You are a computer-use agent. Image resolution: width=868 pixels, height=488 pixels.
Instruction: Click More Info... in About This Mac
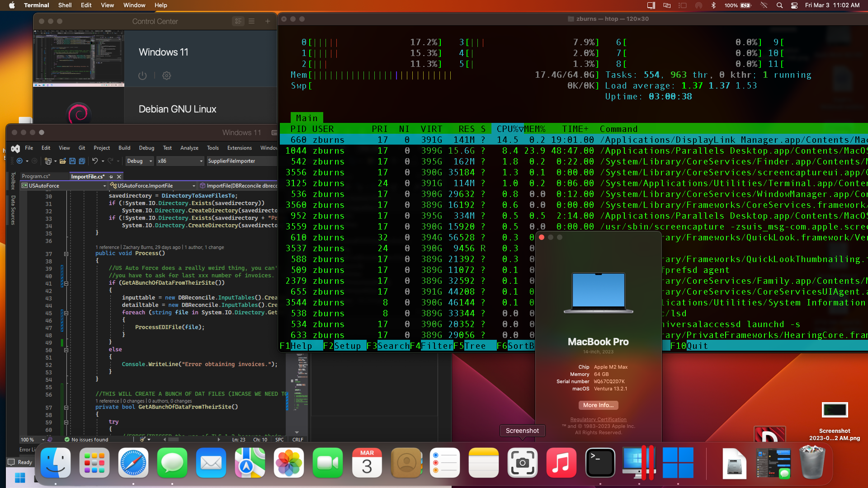pyautogui.click(x=598, y=405)
